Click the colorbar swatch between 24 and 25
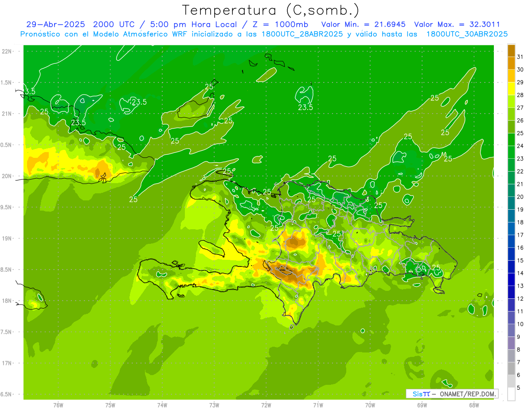Screen dimensions: 532x411 (x=511, y=140)
